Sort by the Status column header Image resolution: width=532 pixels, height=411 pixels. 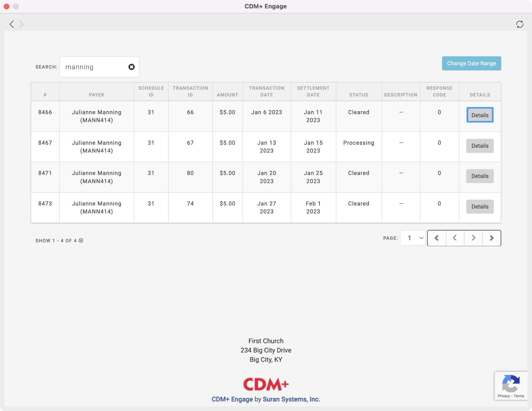tap(358, 95)
